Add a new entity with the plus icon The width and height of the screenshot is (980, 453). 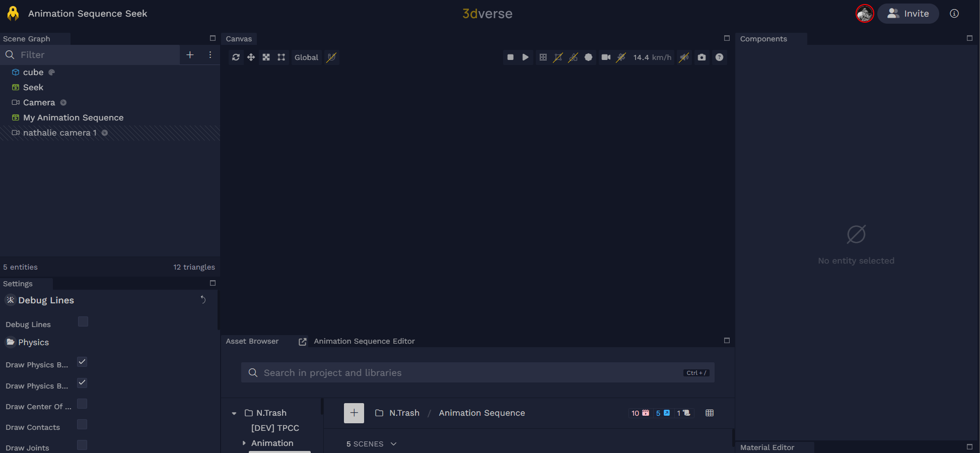[x=190, y=55]
